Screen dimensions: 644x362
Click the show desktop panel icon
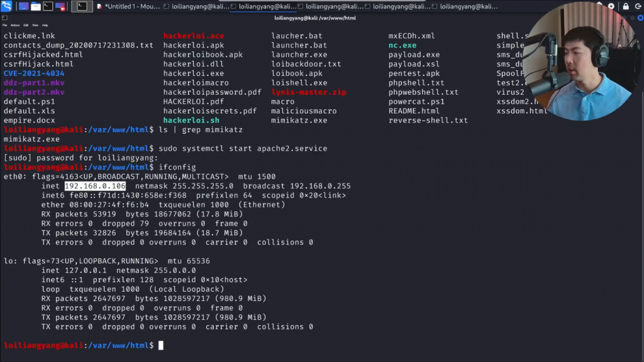[23, 6]
